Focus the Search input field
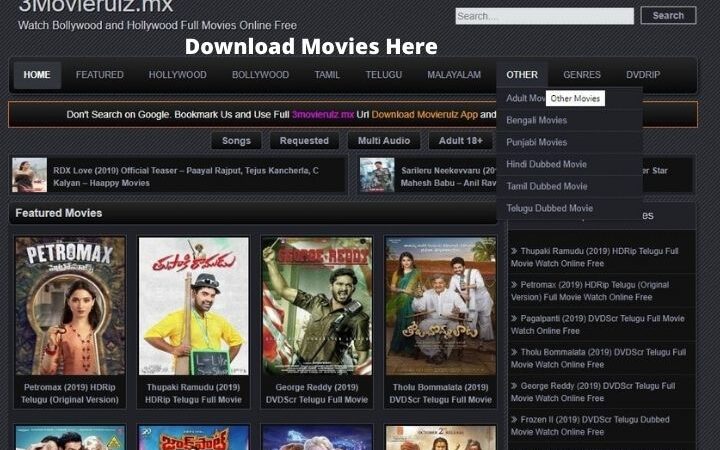The image size is (720, 450). tap(545, 16)
